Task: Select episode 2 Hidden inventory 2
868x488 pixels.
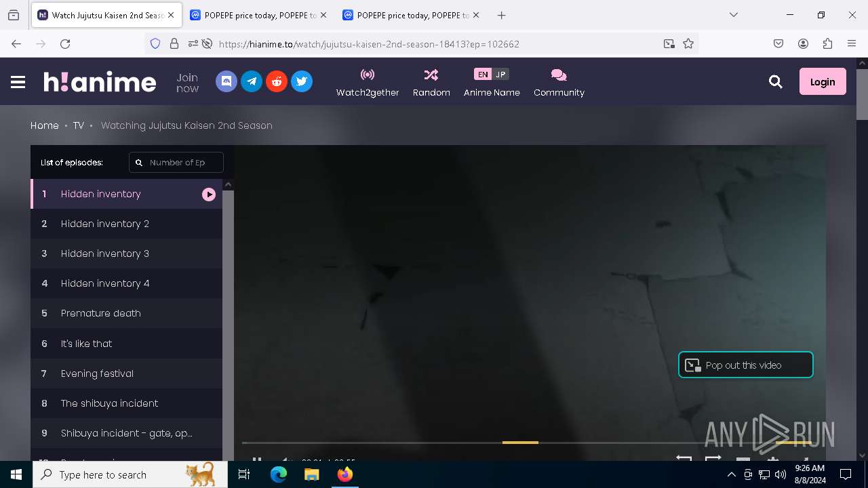Action: click(126, 224)
